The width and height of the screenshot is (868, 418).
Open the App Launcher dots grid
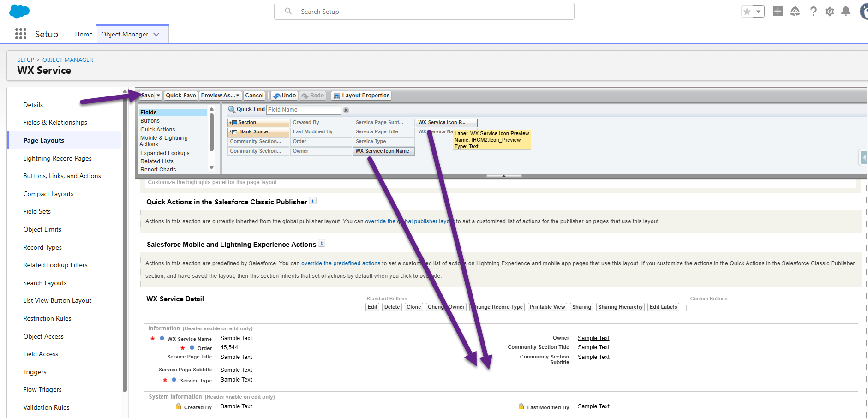coord(21,34)
